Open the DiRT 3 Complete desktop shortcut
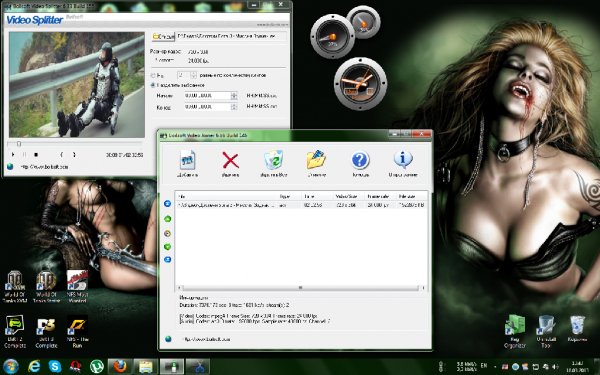 pos(46,331)
